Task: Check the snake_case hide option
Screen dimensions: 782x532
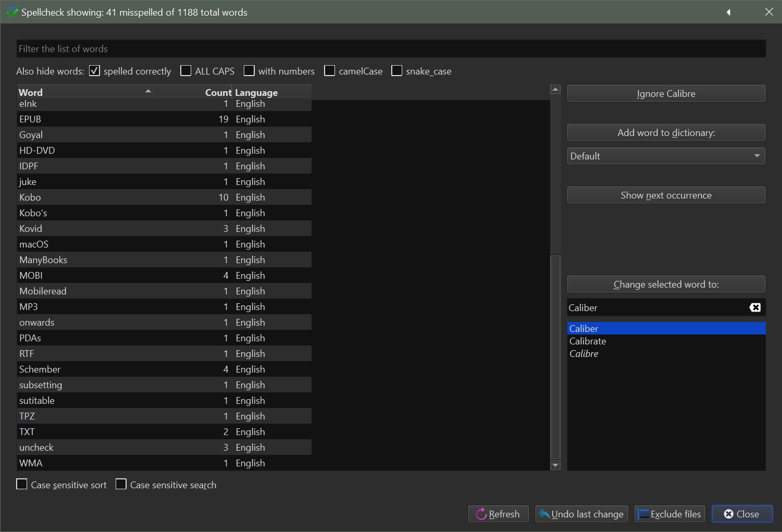Action: (396, 71)
